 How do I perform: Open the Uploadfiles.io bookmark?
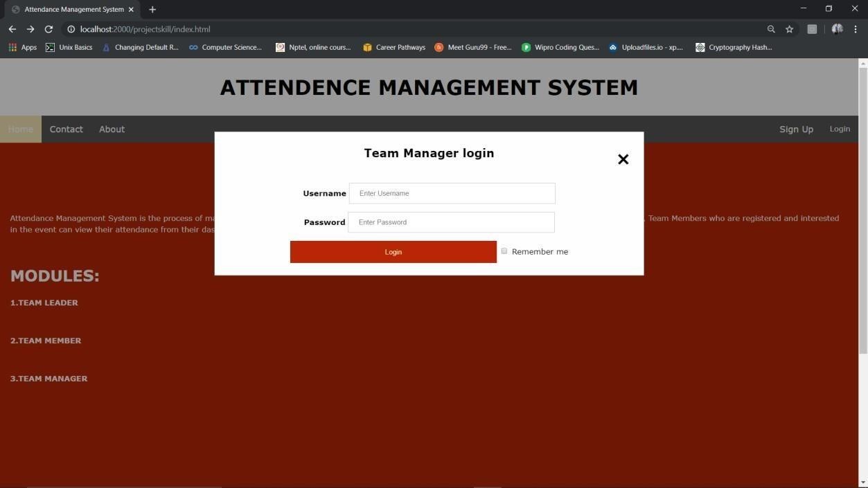coord(646,48)
